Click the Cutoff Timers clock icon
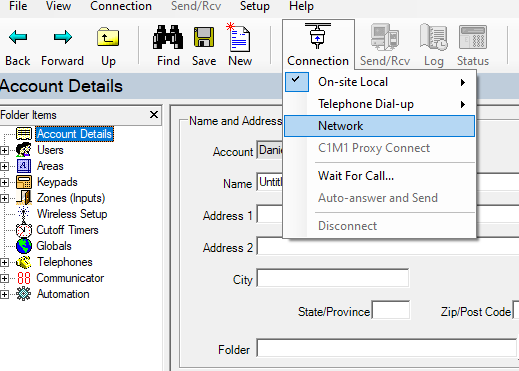 pyautogui.click(x=24, y=230)
